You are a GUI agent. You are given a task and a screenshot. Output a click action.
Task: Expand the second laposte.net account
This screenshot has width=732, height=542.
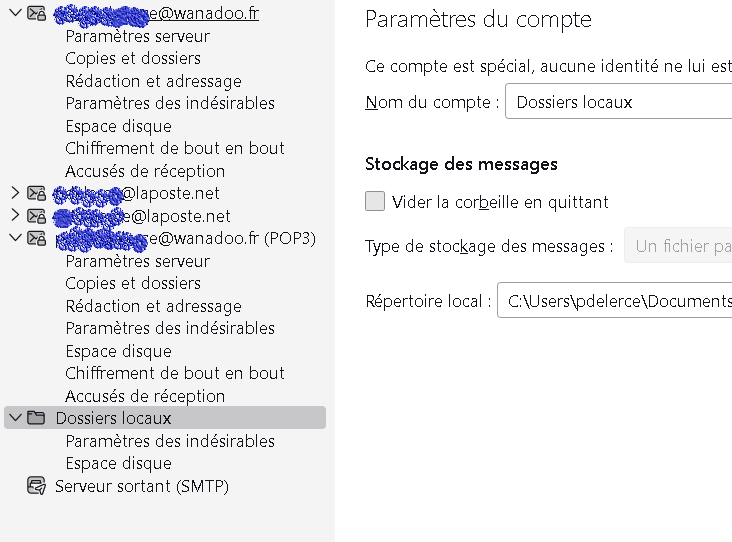[15, 216]
